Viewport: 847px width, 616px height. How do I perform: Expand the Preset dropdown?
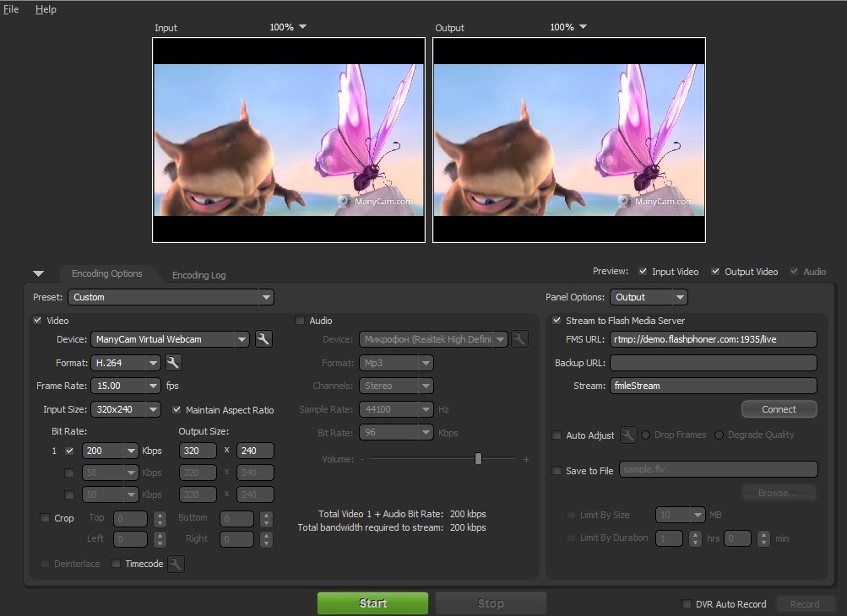pos(266,297)
